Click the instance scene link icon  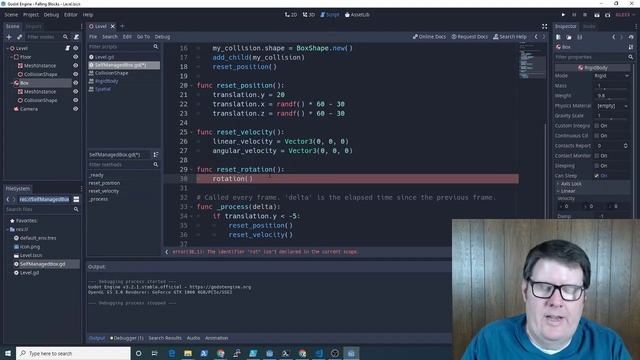[19, 37]
